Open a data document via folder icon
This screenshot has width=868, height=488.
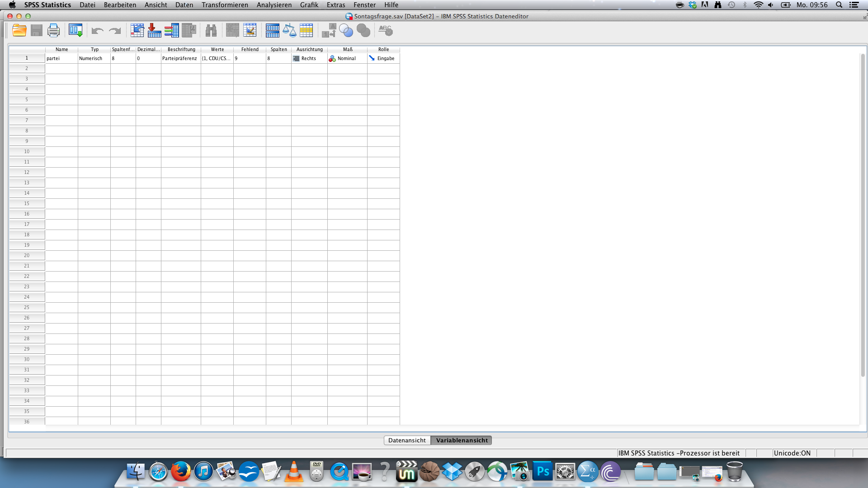[19, 31]
